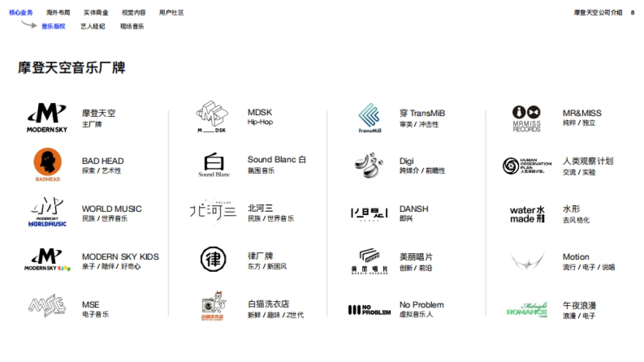Select the Sound Blanc 白 logo
This screenshot has width=644, height=362.
(x=214, y=165)
